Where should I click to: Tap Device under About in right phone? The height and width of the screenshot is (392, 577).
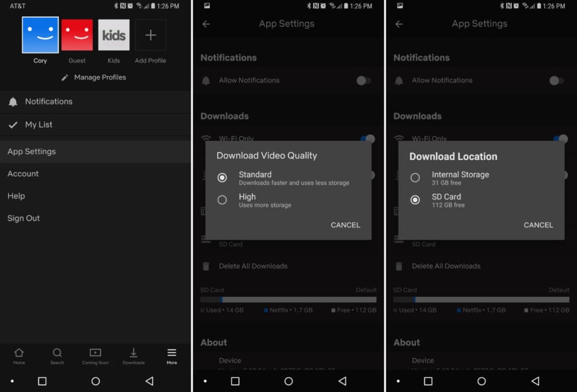[423, 360]
